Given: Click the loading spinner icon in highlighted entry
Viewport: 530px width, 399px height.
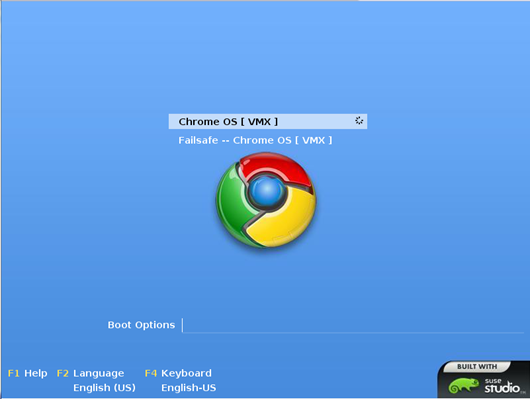Looking at the screenshot, I should pyautogui.click(x=359, y=120).
